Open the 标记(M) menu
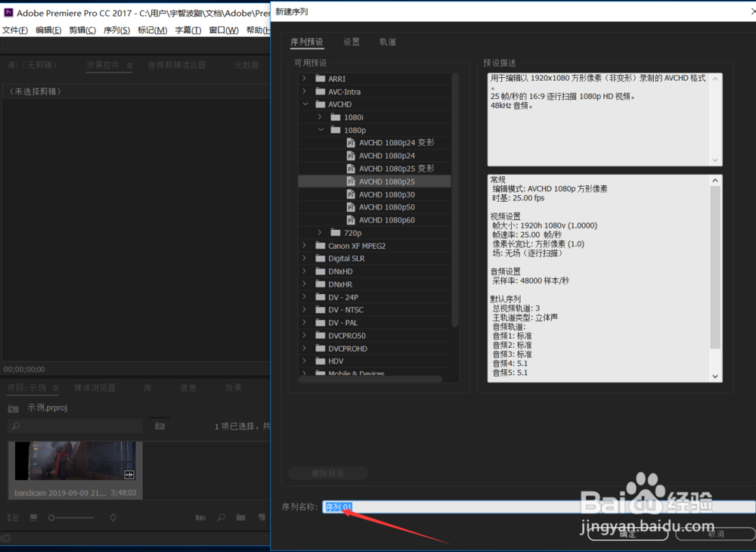Viewport: 756px width, 552px height. (x=153, y=30)
